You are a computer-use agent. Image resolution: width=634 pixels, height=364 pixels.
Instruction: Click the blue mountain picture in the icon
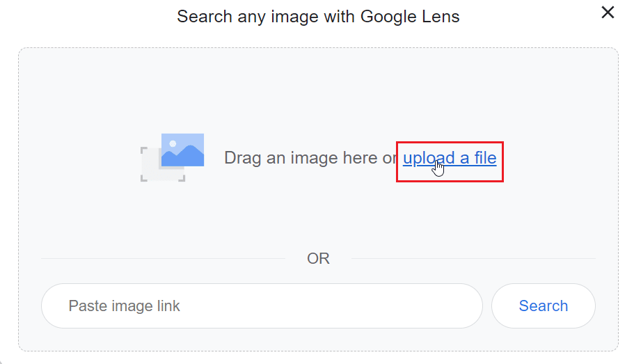[184, 156]
